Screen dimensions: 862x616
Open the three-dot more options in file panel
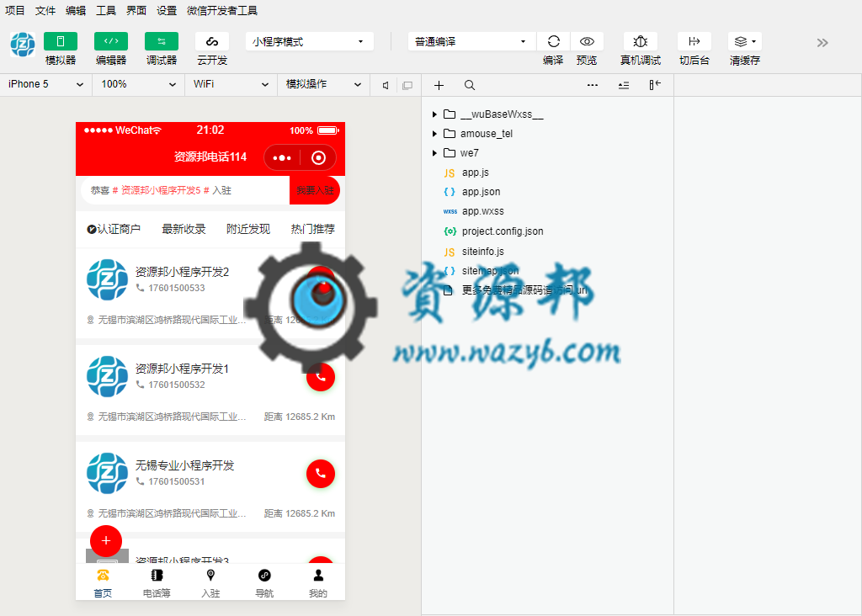[x=593, y=85]
